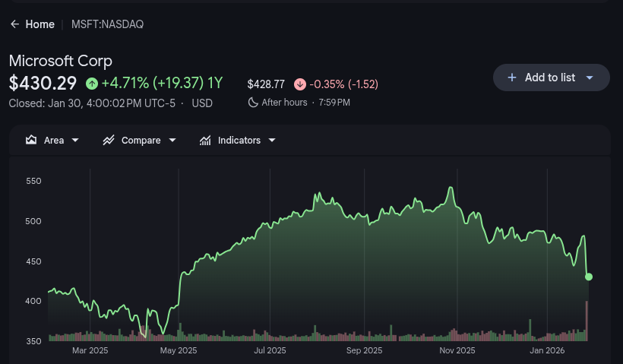Open the Area chart type menu
The height and width of the screenshot is (364, 623).
click(52, 141)
